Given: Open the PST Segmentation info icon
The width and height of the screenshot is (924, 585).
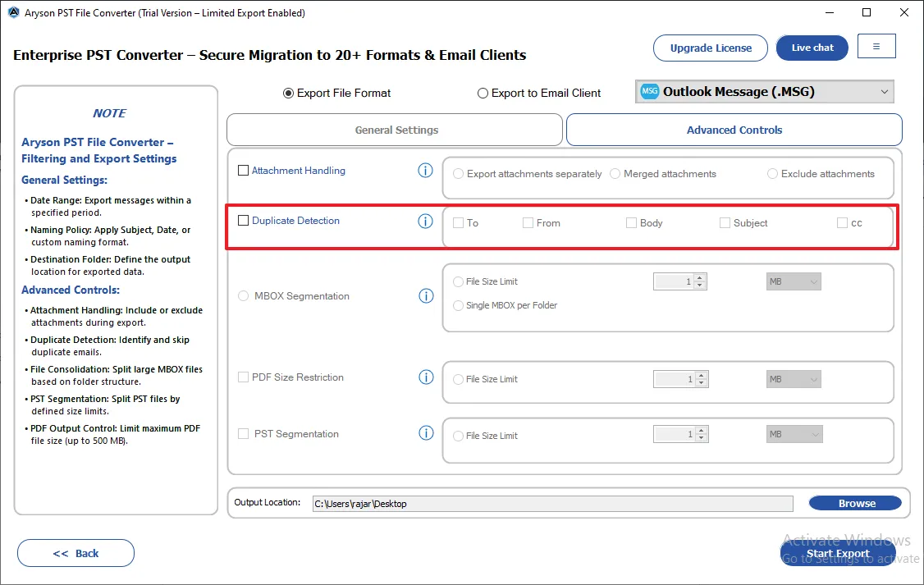Looking at the screenshot, I should coord(426,433).
